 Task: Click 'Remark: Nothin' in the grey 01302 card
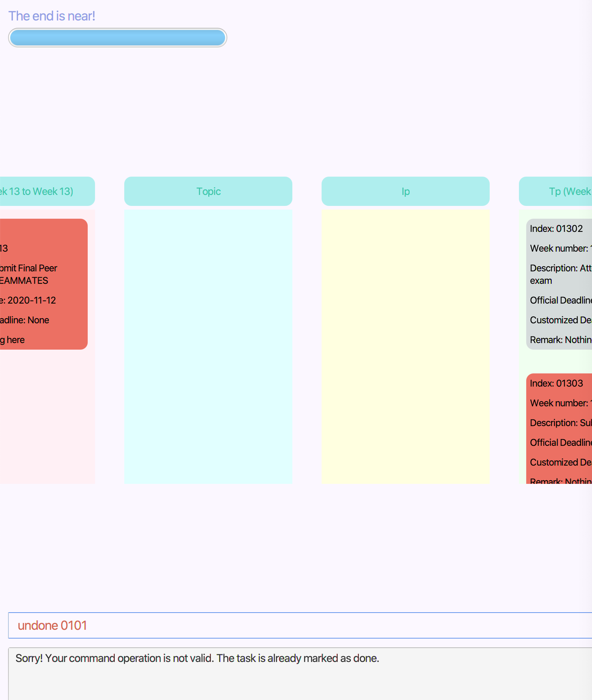(561, 340)
